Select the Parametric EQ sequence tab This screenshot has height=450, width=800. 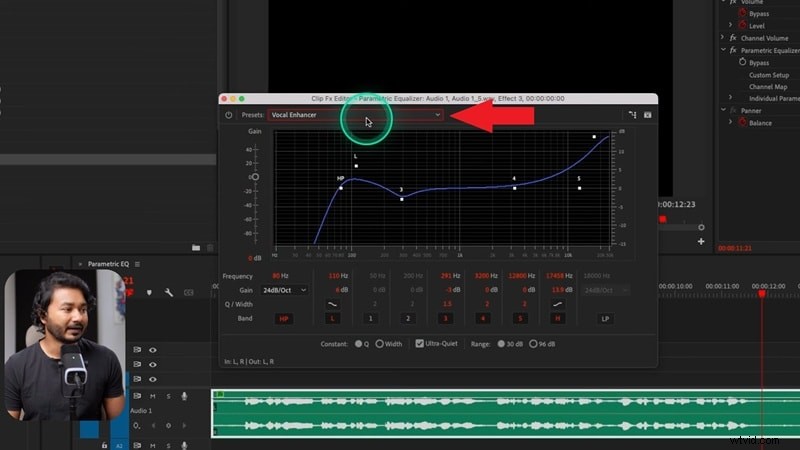point(108,264)
